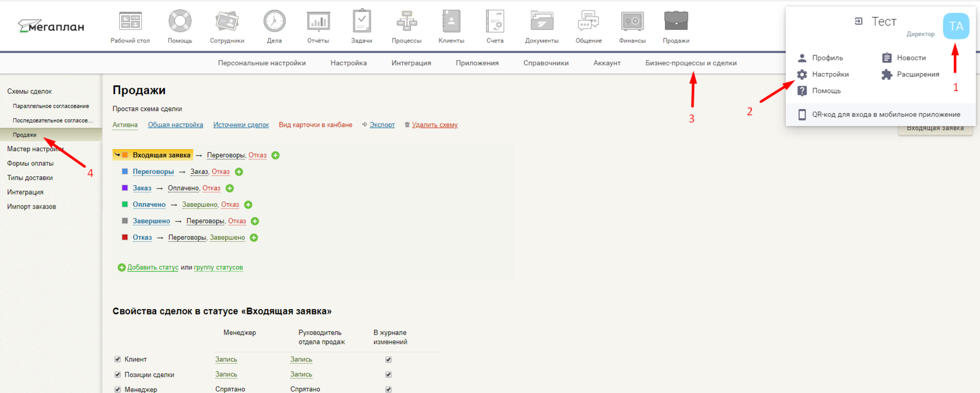This screenshot has width=980, height=393.
Task: Click Удалить схему link
Action: coord(435,125)
